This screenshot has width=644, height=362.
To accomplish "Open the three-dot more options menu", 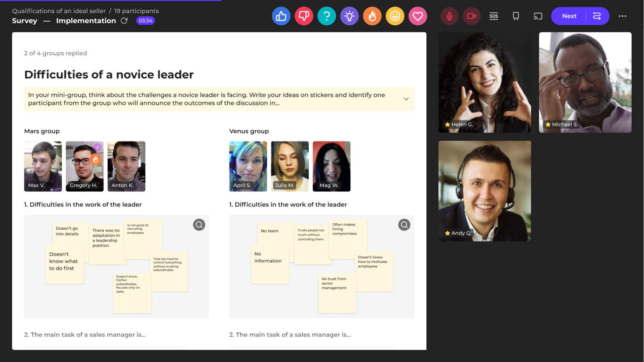I will click(622, 16).
